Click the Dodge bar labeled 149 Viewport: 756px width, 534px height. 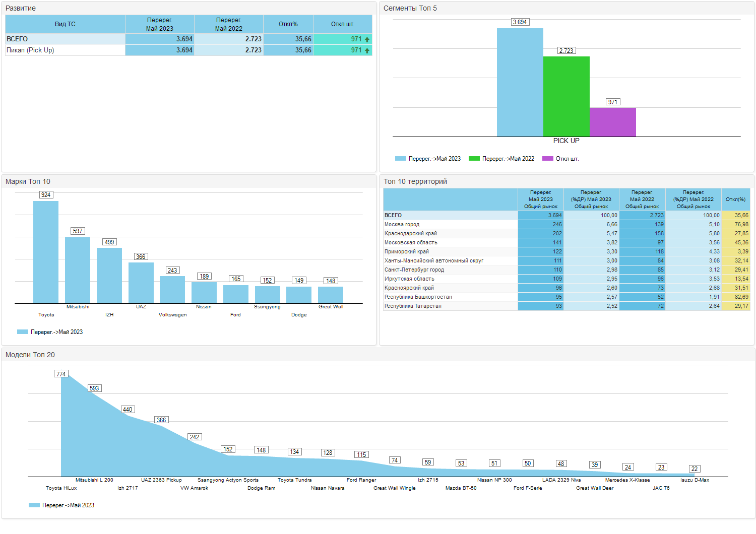[299, 295]
